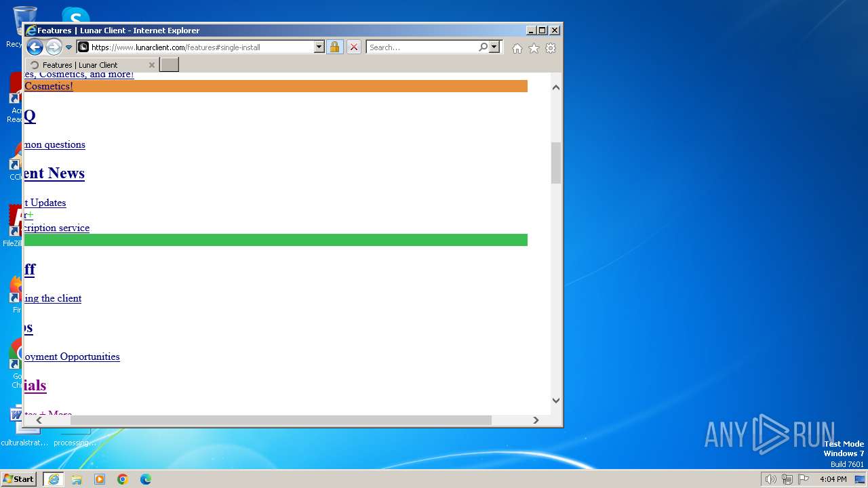The height and width of the screenshot is (488, 868).
Task: Click the horizontal scrollbar left arrow
Action: coord(39,420)
